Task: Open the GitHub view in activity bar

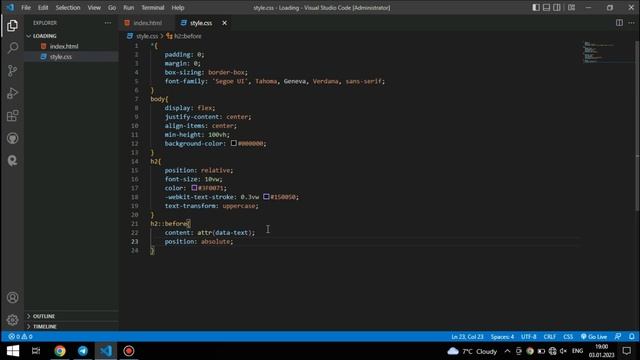Action: (13, 138)
